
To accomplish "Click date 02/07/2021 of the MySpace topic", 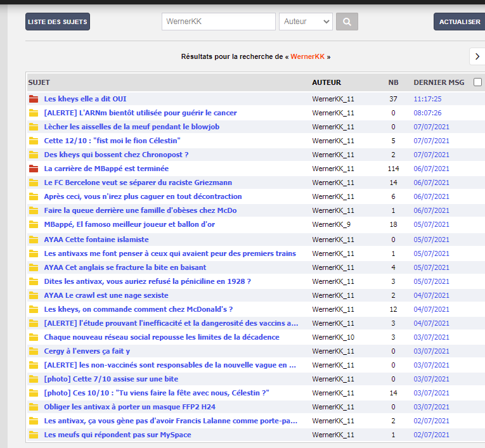I will click(x=431, y=435).
